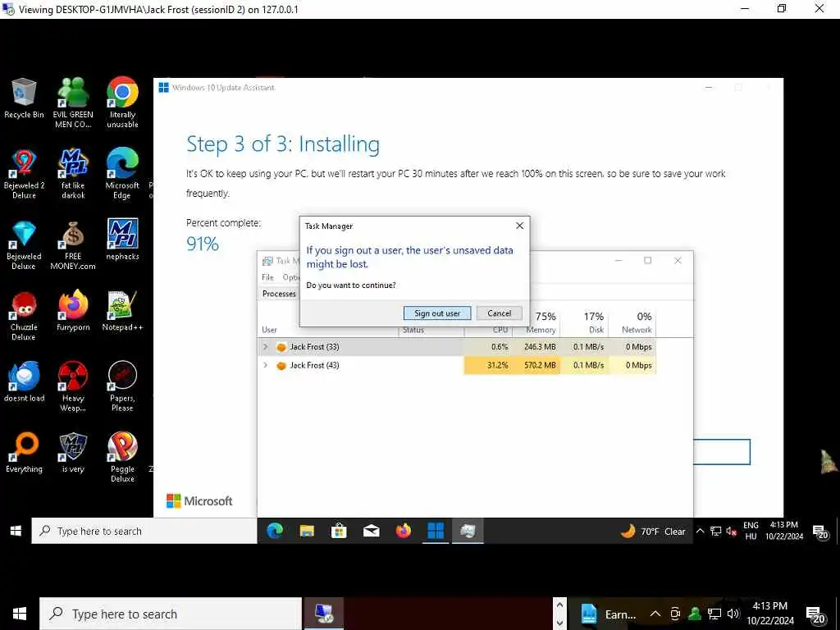Open the EVIL GREEN MEN CO desktop icon
This screenshot has width=840, height=630.
point(73,103)
